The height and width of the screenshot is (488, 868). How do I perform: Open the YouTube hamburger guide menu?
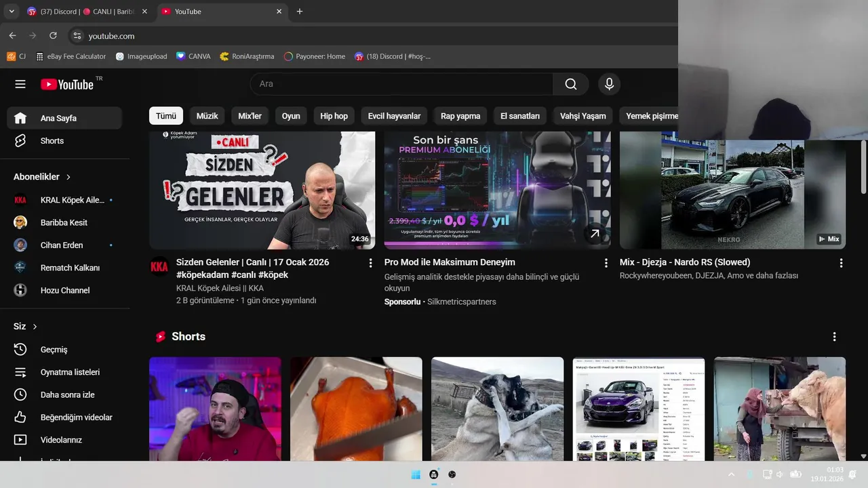(x=20, y=84)
